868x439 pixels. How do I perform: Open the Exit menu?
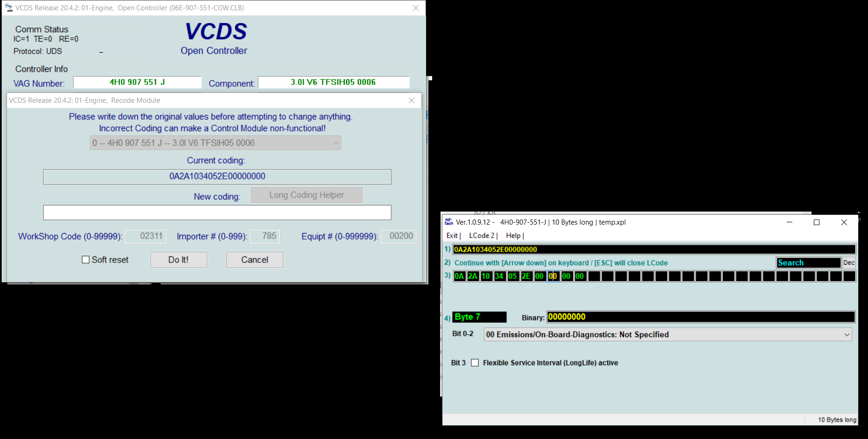(x=452, y=236)
